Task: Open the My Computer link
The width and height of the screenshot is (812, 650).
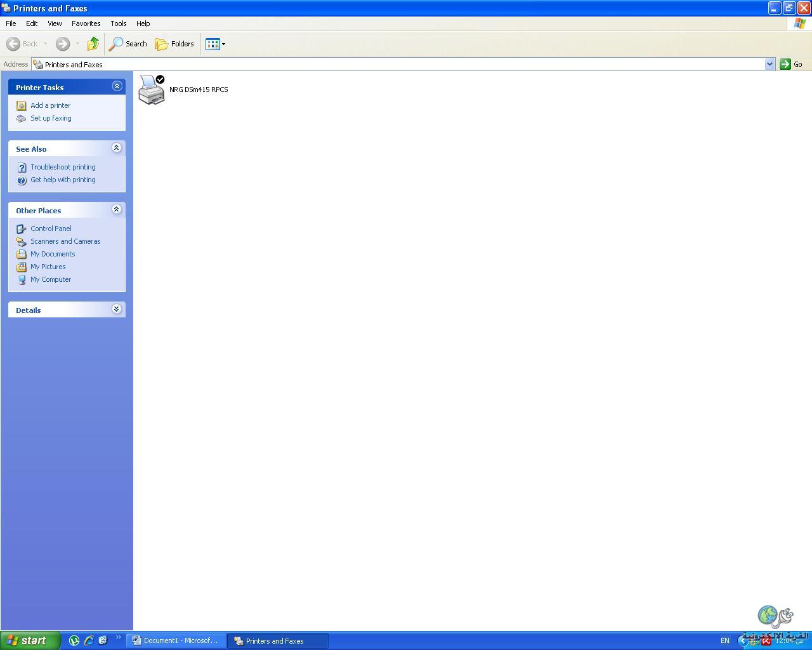Action: (x=51, y=279)
